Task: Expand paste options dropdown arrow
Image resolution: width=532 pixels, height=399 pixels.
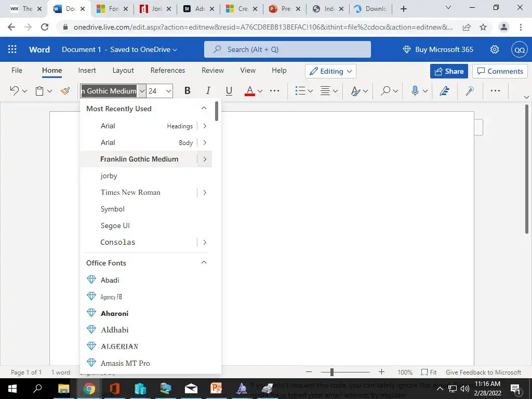Action: [49, 91]
